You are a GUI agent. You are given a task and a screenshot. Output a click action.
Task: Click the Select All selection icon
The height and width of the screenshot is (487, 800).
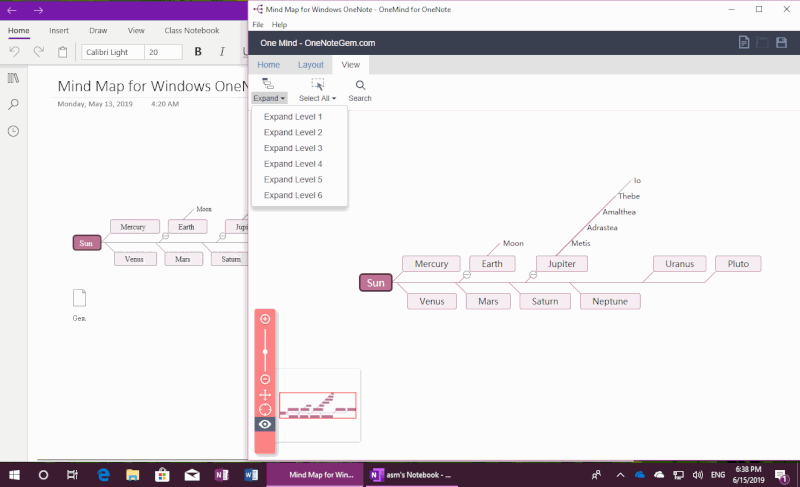click(318, 84)
